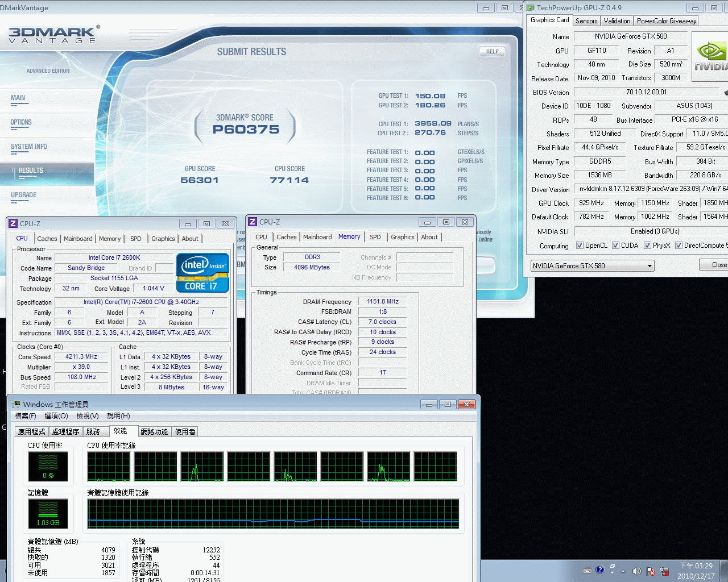This screenshot has height=582, width=728.
Task: Click the HELP button in 3DMark Vantage
Action: pos(493,51)
